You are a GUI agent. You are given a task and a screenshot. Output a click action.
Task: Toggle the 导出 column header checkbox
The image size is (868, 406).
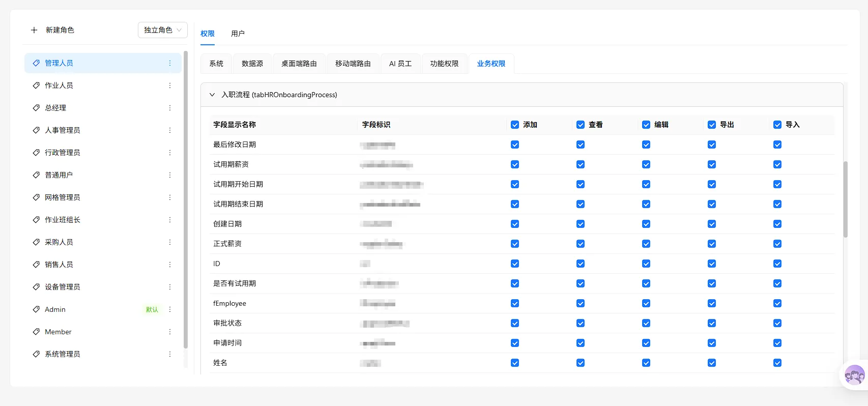(x=712, y=125)
